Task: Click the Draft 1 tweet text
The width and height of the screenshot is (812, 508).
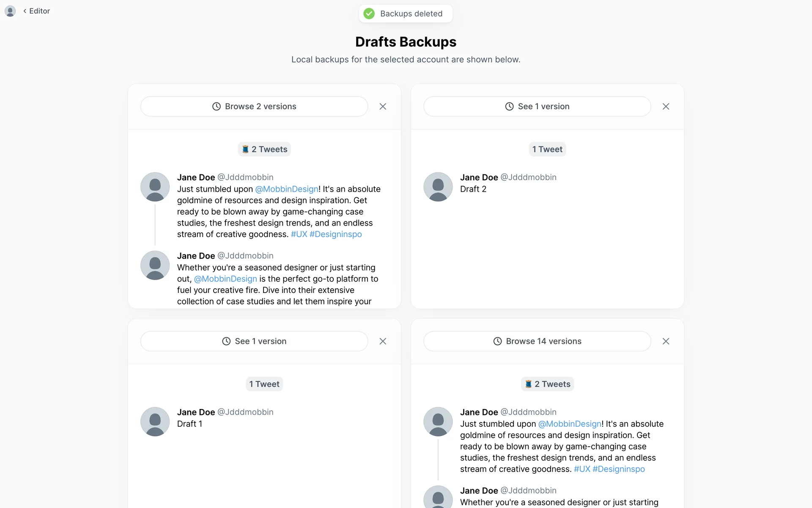Action: tap(189, 424)
